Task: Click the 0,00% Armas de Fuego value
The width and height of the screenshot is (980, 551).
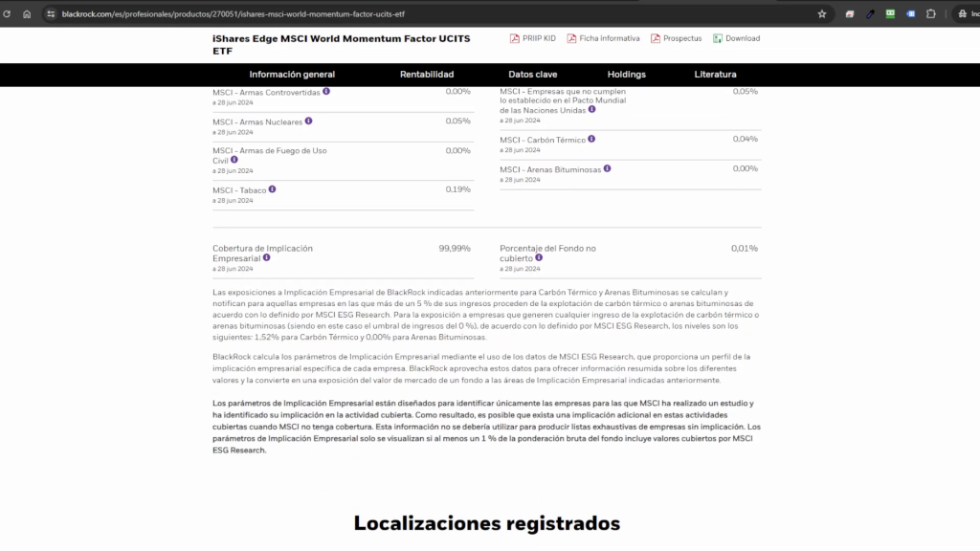Action: [458, 150]
